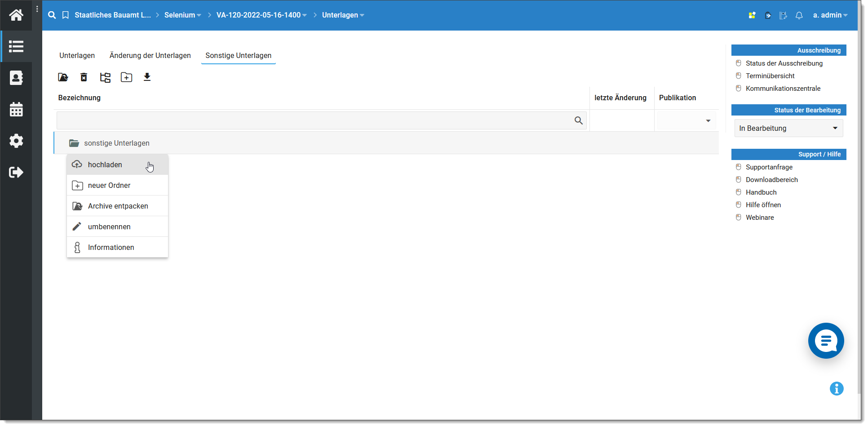Open Supportanfrage link
This screenshot has height=427, width=868.
coord(769,167)
